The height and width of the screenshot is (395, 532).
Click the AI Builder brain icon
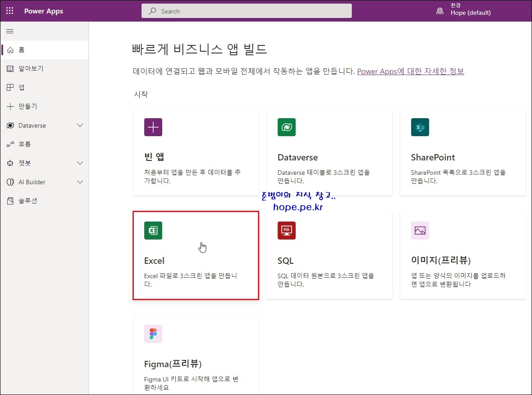pos(10,182)
